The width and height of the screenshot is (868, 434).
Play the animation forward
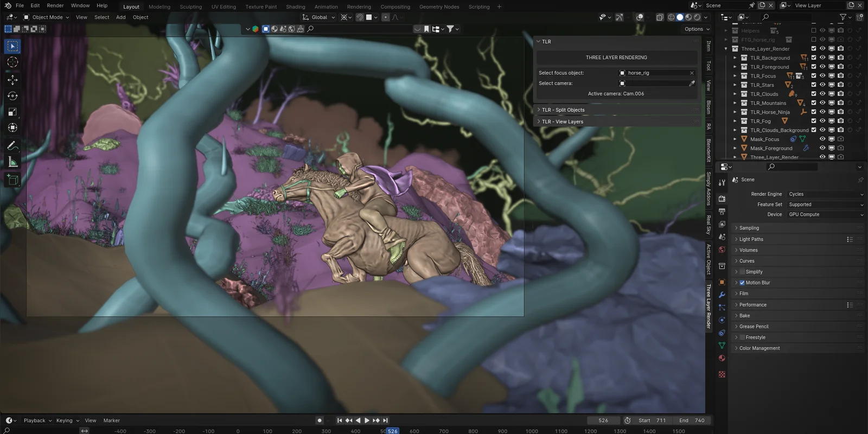[x=367, y=420]
